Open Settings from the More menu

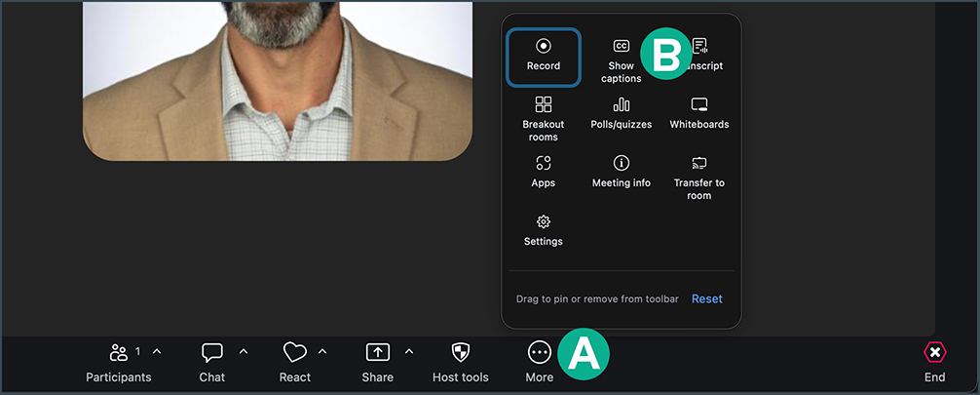(x=544, y=230)
